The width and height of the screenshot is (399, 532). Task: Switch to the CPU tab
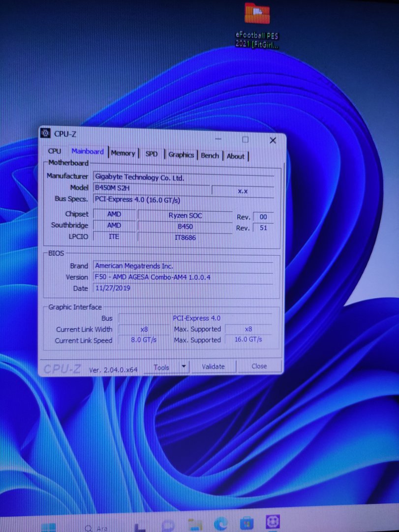(55, 151)
